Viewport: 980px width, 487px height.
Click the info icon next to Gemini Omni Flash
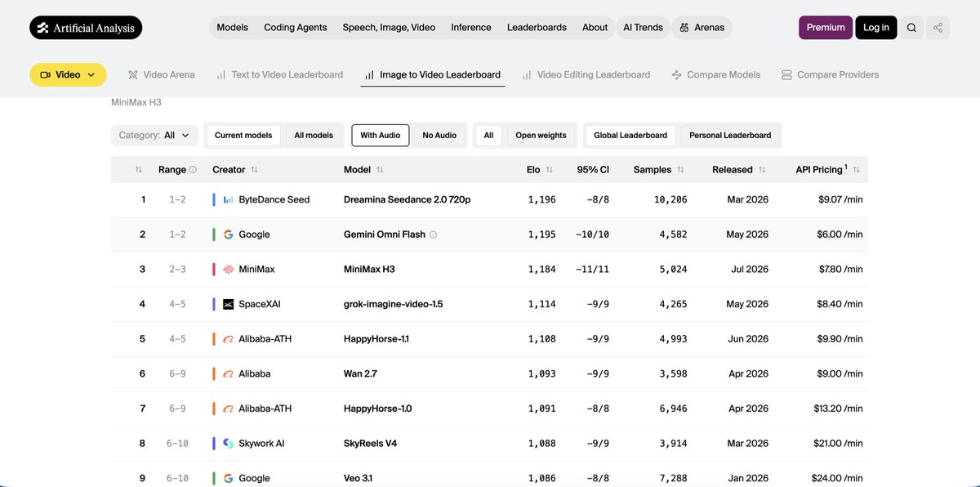pyautogui.click(x=434, y=235)
